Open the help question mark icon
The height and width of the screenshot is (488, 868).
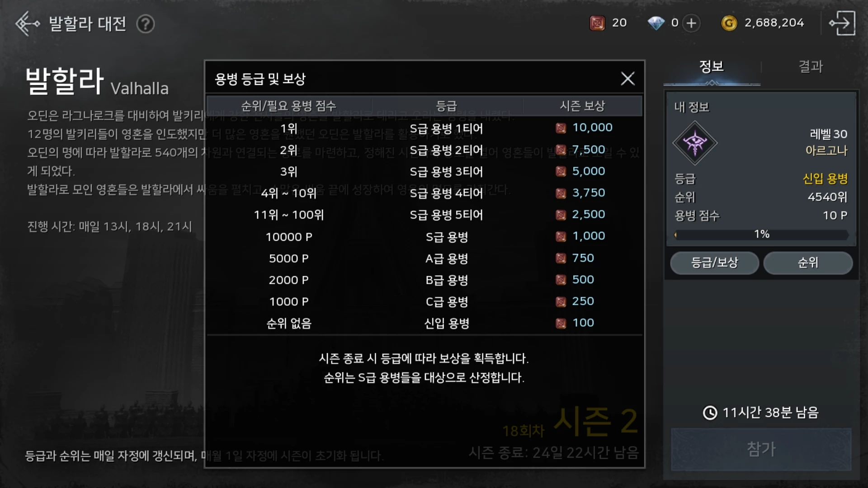click(x=146, y=24)
